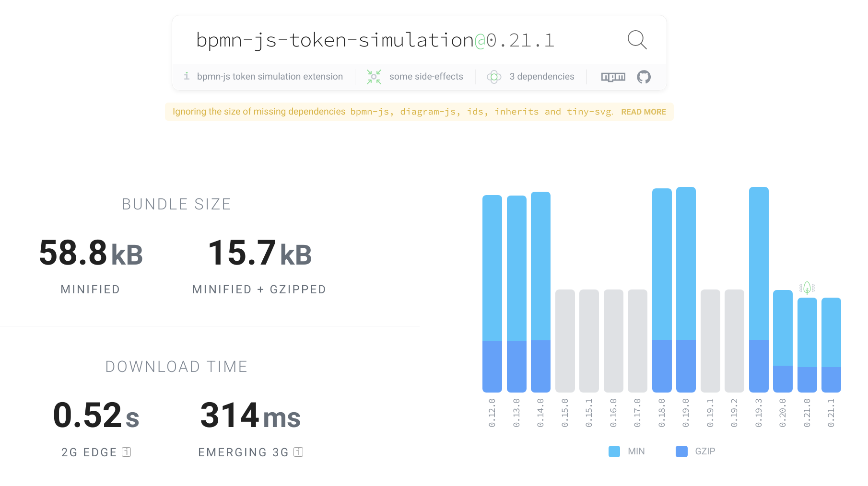
Task: Click the side-effects tree-shaking icon
Action: pyautogui.click(x=374, y=77)
